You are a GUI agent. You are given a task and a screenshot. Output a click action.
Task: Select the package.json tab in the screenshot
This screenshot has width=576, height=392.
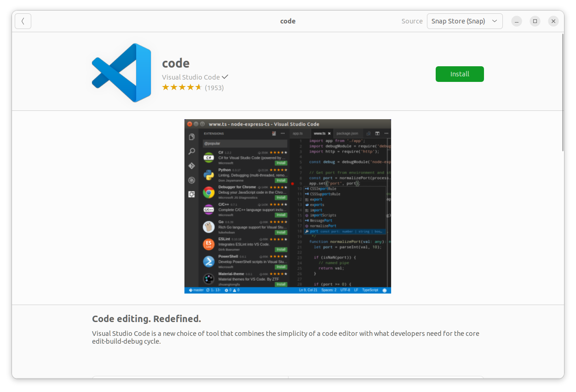[x=347, y=133]
